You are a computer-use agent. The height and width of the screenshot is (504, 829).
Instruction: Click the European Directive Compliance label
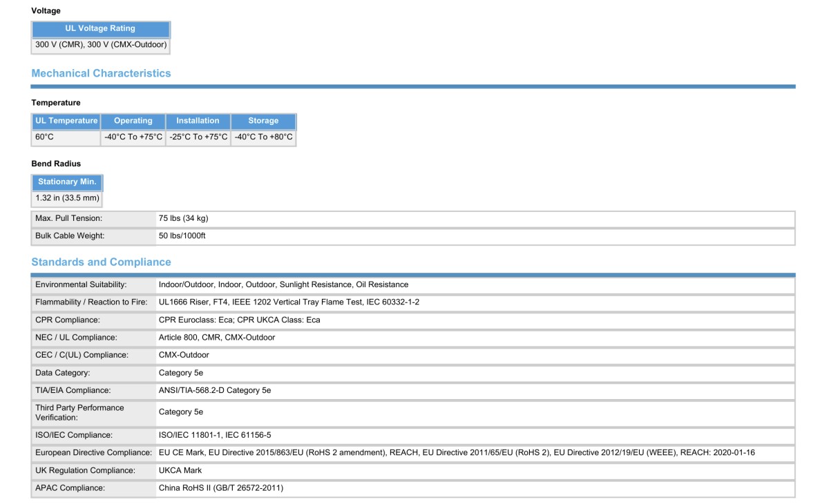click(x=94, y=453)
